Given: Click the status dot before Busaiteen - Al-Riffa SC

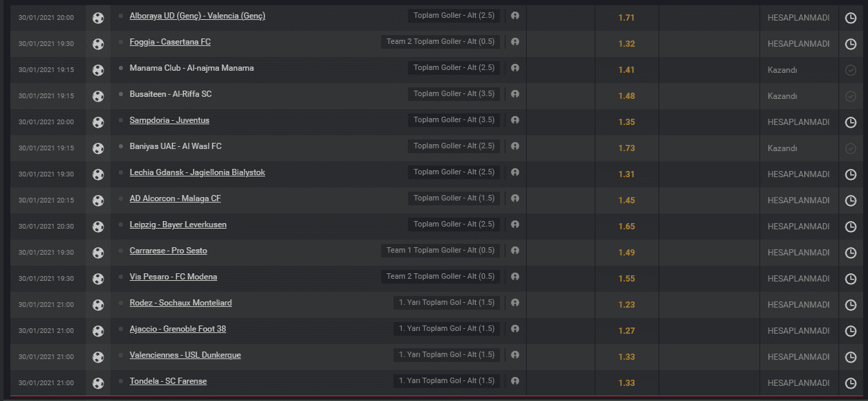Looking at the screenshot, I should coord(121,94).
